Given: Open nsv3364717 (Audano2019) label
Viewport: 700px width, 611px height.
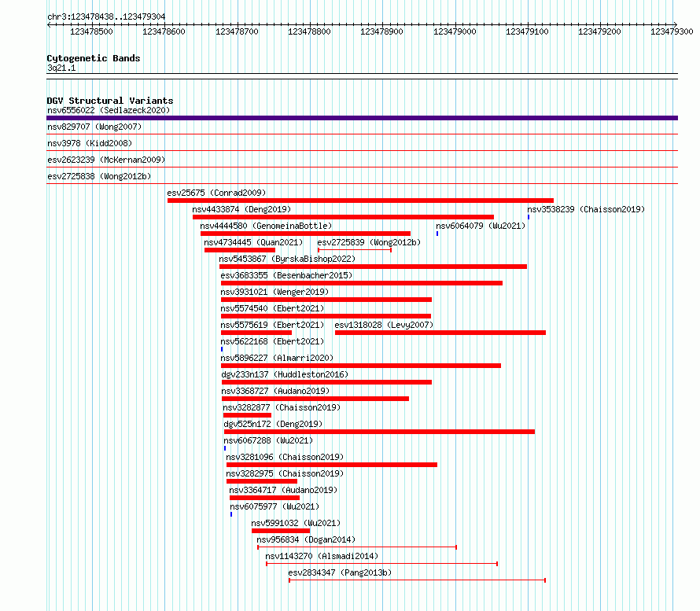Looking at the screenshot, I should pyautogui.click(x=283, y=490).
